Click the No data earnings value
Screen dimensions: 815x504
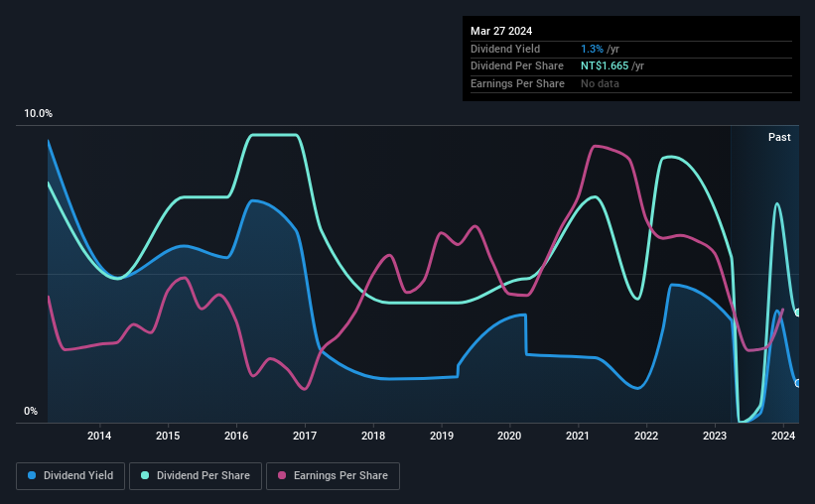pos(600,83)
